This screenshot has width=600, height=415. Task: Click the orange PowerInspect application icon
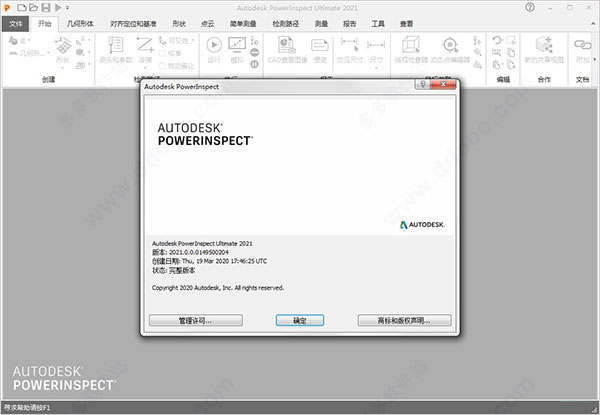(7, 7)
